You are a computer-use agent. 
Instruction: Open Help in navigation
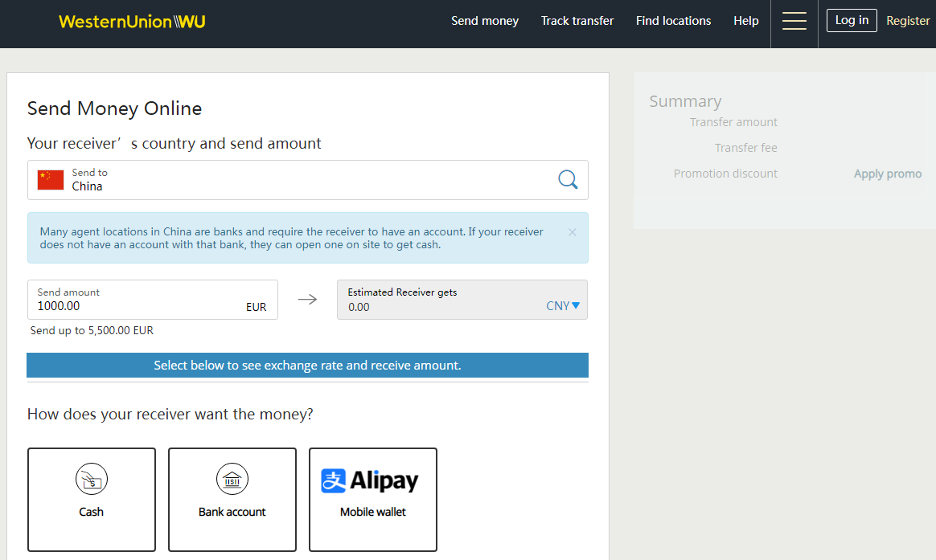746,21
